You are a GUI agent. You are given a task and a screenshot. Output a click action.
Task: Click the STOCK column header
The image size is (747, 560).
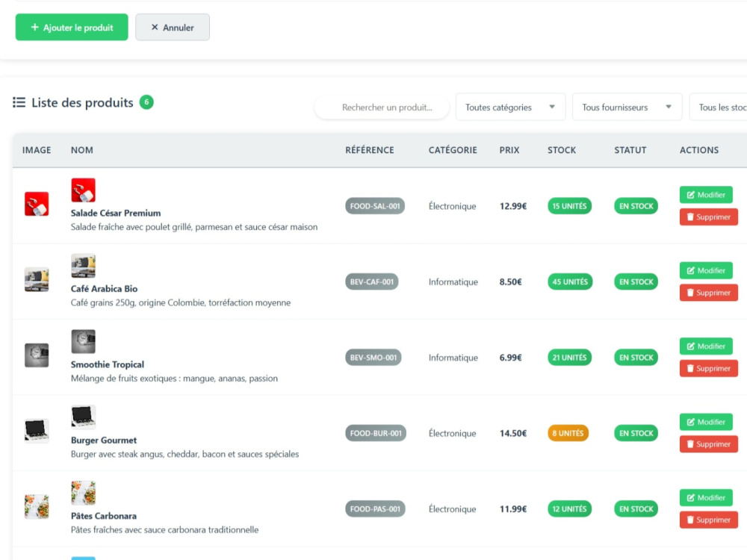(x=562, y=150)
